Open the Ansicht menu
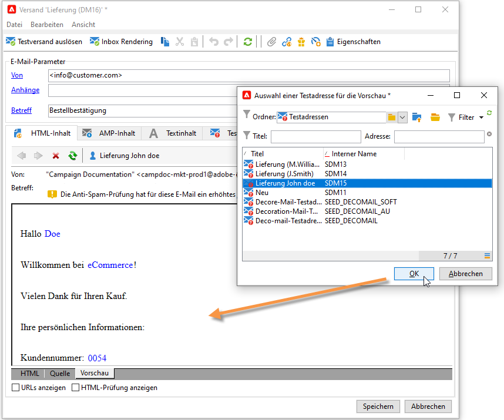Viewport: 504px width, 420px height. (83, 25)
